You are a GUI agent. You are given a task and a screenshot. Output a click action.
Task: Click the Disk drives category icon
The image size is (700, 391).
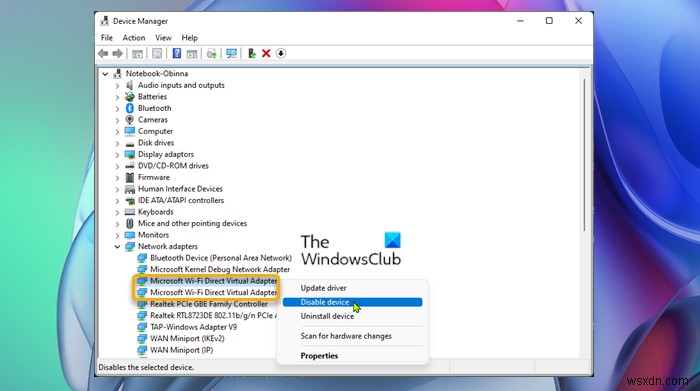(130, 143)
